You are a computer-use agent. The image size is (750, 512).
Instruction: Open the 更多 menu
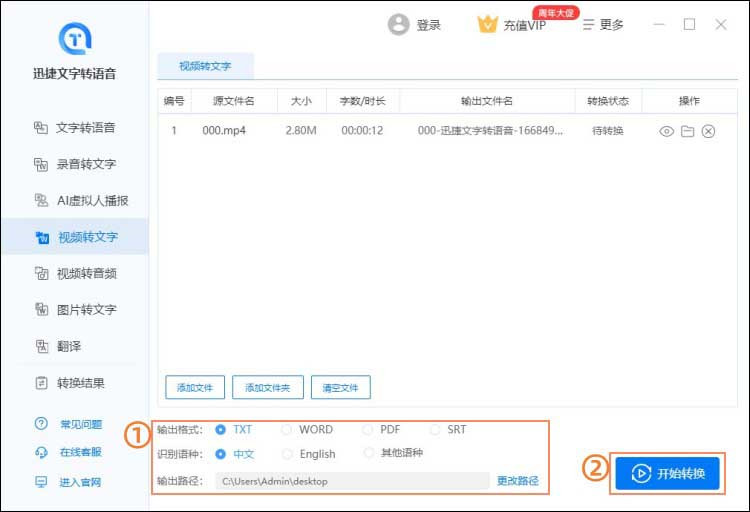[x=603, y=24]
